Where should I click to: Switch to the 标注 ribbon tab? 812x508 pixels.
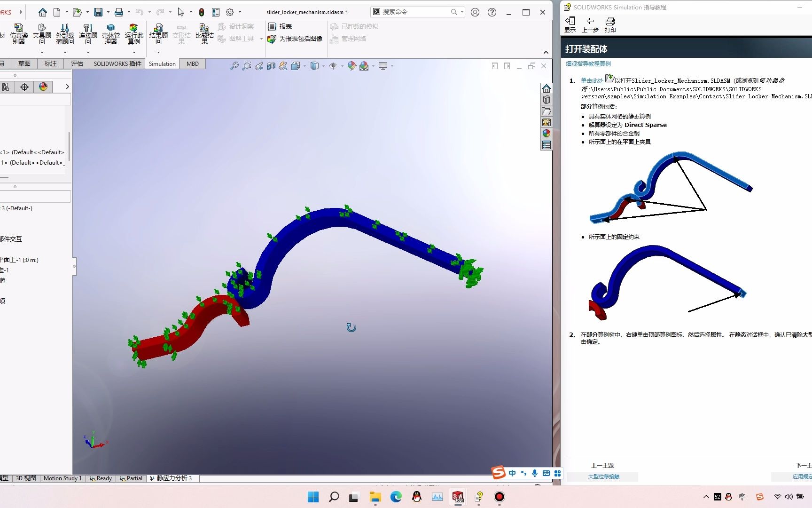pyautogui.click(x=50, y=63)
